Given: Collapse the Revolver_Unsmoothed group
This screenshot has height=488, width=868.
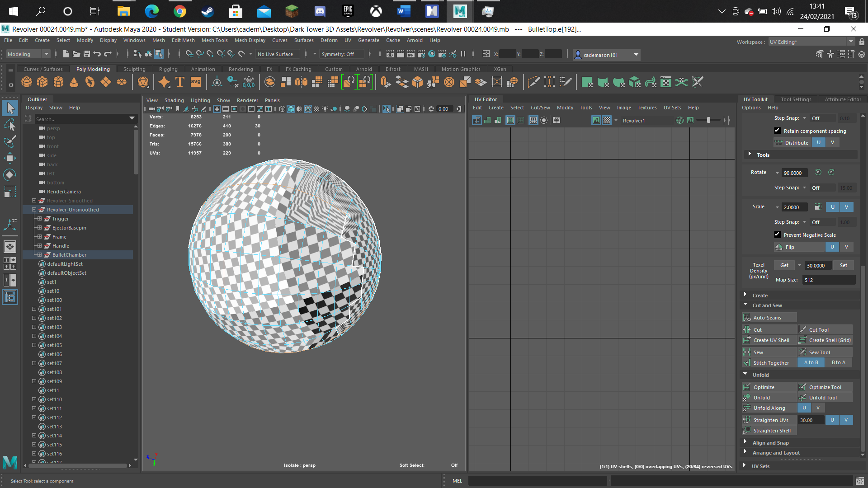Looking at the screenshot, I should click(x=34, y=210).
